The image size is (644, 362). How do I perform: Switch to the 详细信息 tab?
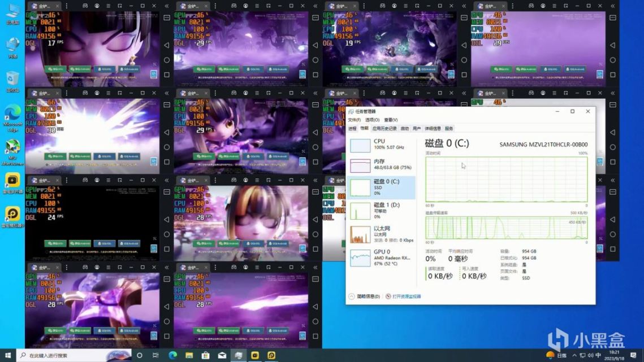coord(433,128)
